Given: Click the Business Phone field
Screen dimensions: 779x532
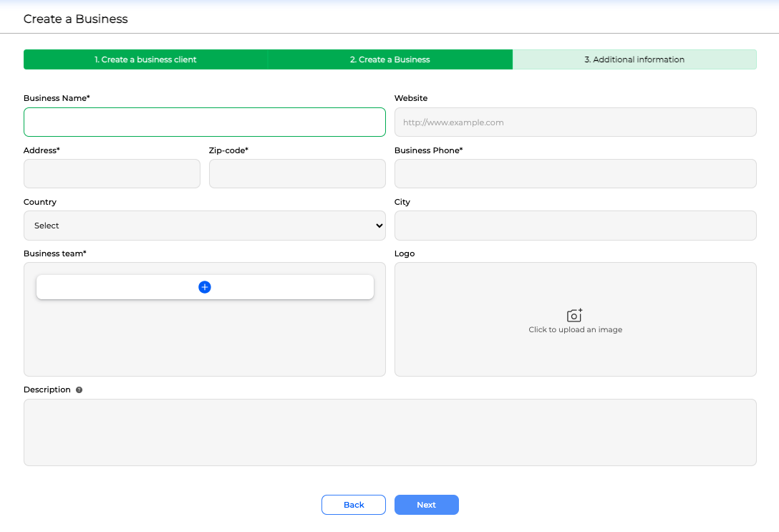Looking at the screenshot, I should (575, 174).
